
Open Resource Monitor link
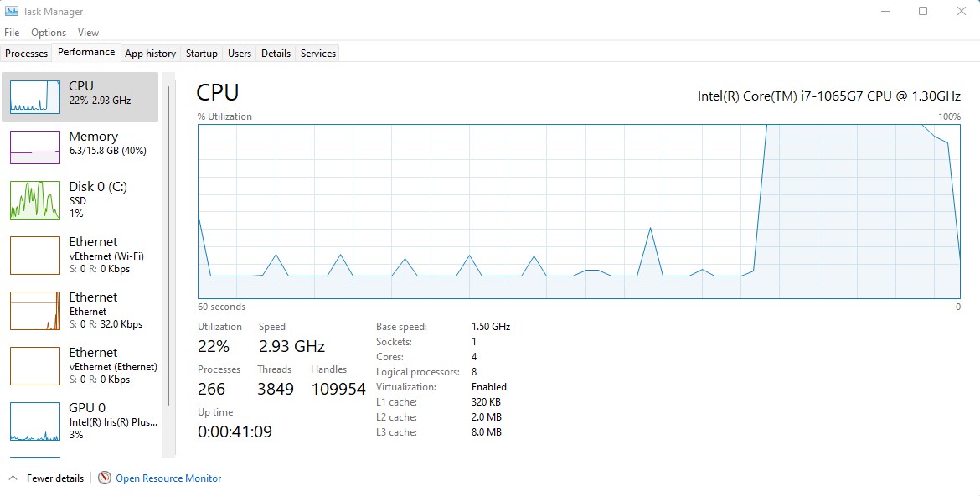click(x=168, y=478)
